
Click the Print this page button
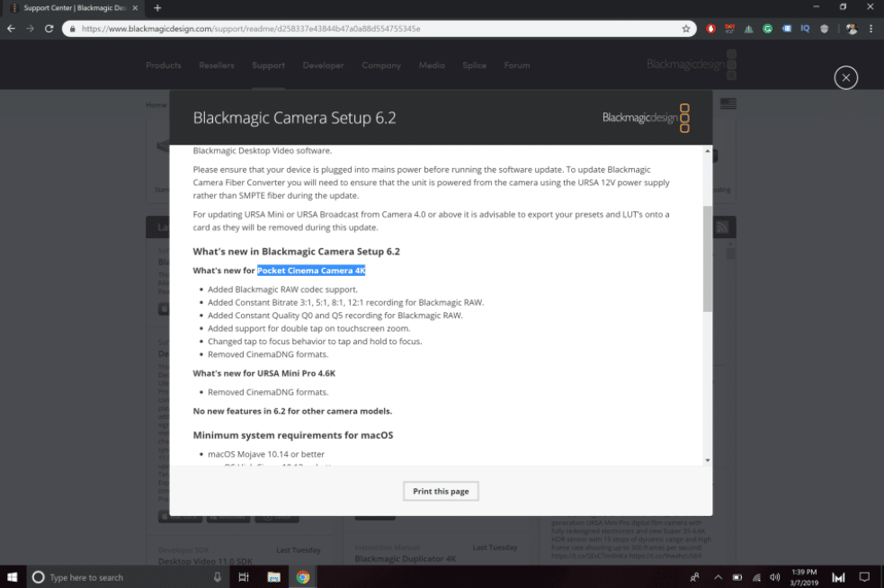(441, 491)
